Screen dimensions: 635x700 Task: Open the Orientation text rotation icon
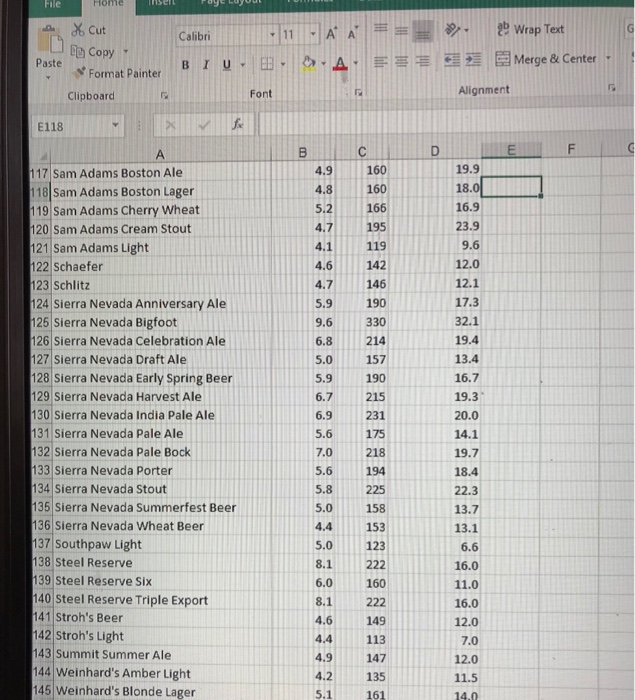point(452,29)
